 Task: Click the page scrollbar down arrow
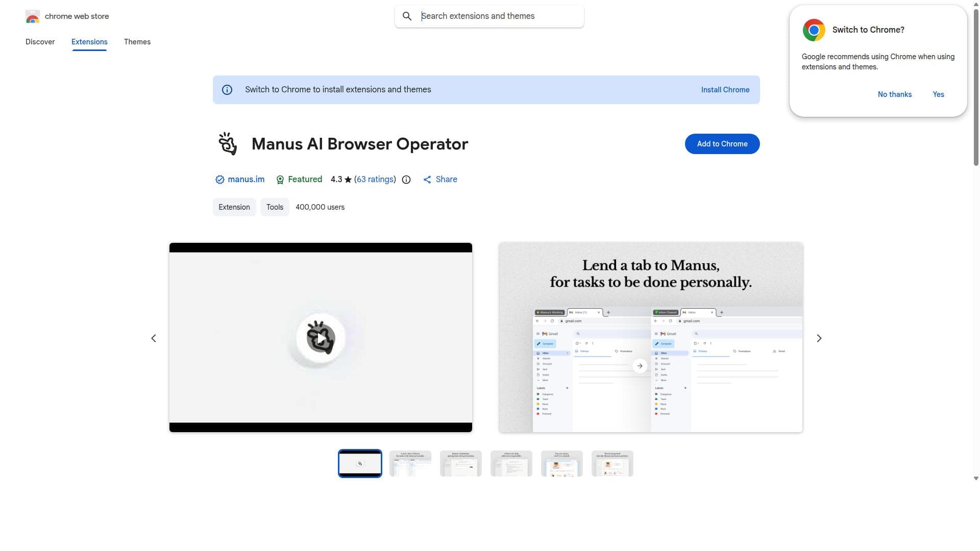(x=976, y=479)
